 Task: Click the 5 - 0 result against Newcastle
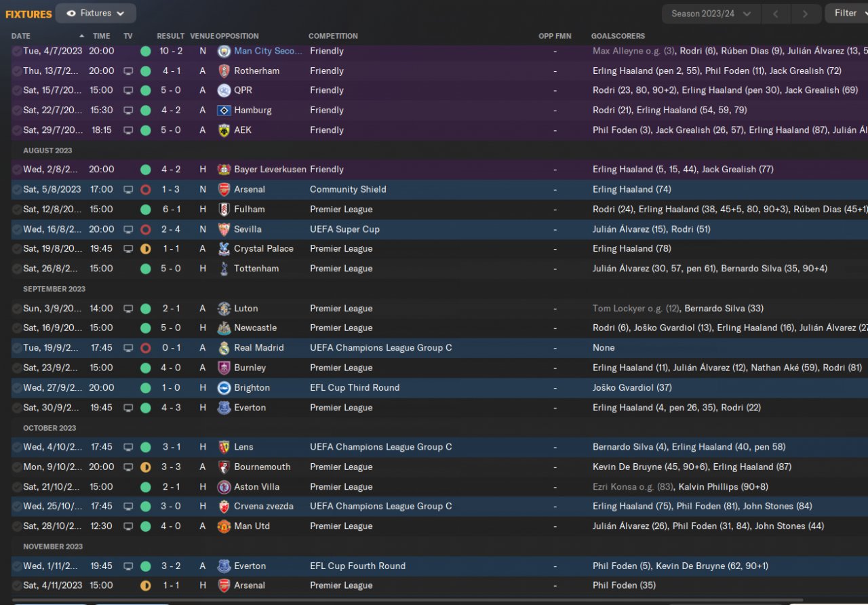pyautogui.click(x=171, y=328)
